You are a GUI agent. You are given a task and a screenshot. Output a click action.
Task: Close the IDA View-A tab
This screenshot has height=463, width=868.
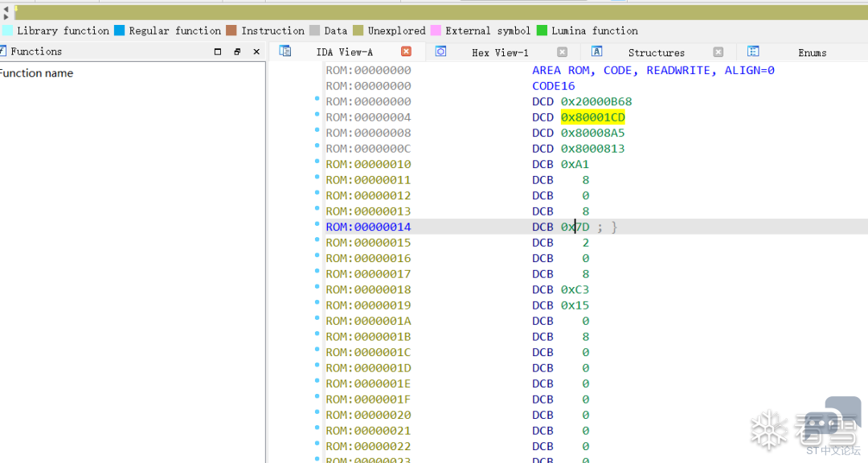(407, 51)
